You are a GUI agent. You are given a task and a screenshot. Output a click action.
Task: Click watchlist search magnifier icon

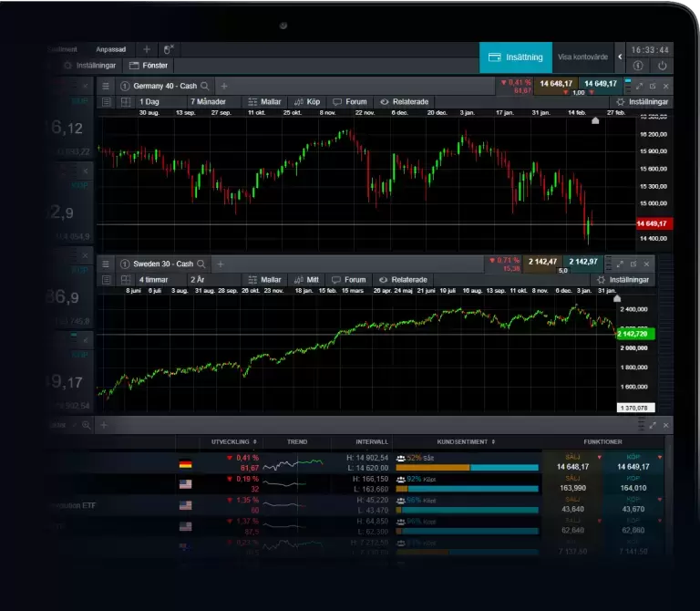87,425
